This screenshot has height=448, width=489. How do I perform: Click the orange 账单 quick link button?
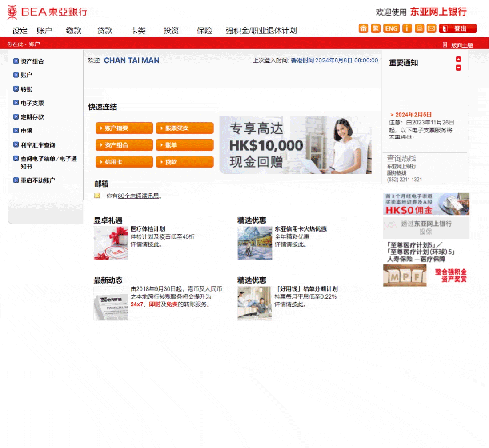click(184, 145)
